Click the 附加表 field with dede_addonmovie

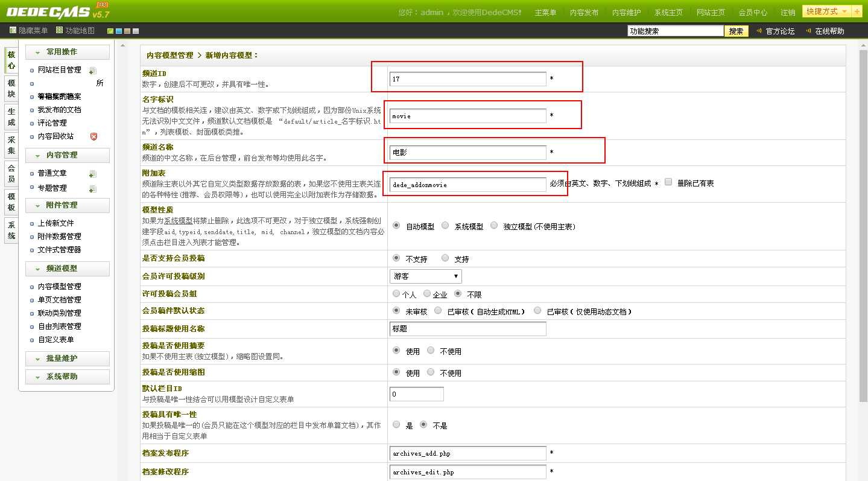468,185
